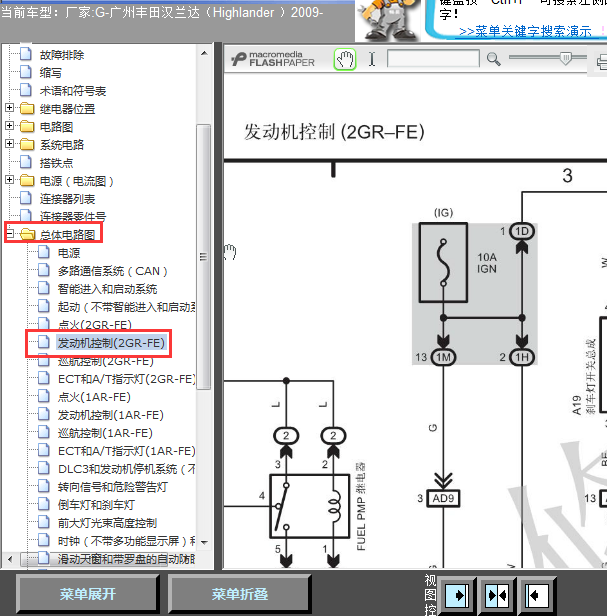
Task: Select ECT和A/T指示灯(1AR-FE) diagram
Action: click(x=127, y=451)
